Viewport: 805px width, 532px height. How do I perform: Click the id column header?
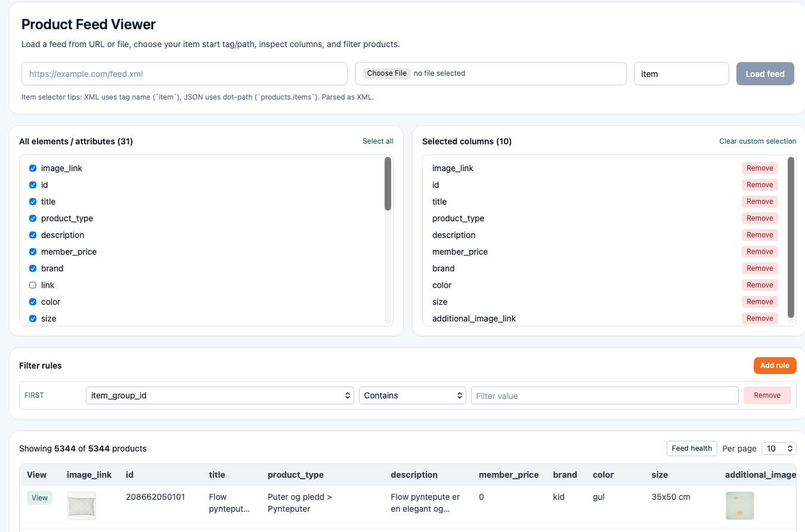(x=129, y=475)
